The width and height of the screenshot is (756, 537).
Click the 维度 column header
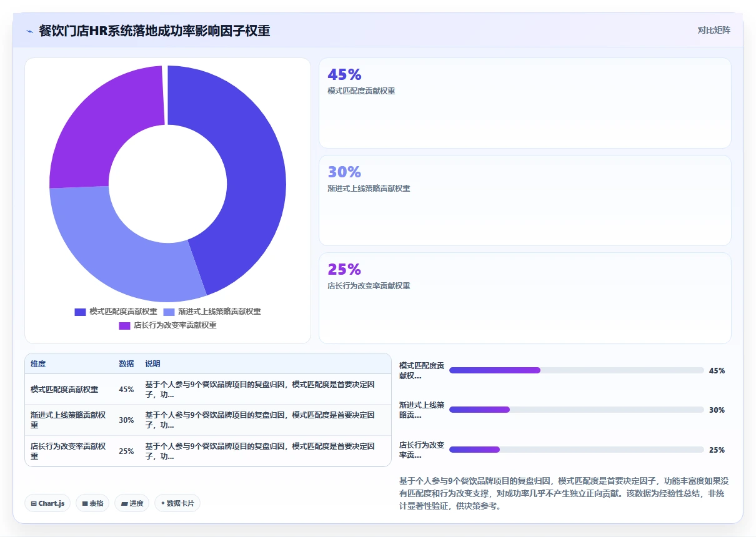[x=38, y=363]
